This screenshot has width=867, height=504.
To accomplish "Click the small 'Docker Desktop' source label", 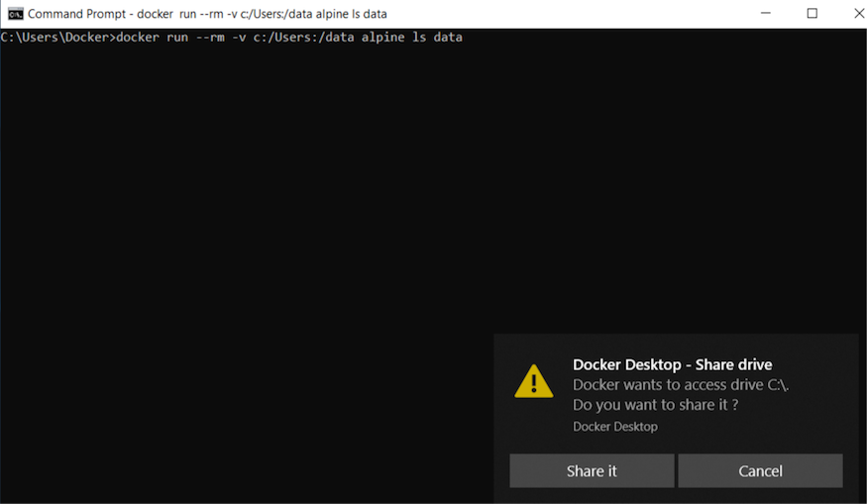I will tap(614, 426).
